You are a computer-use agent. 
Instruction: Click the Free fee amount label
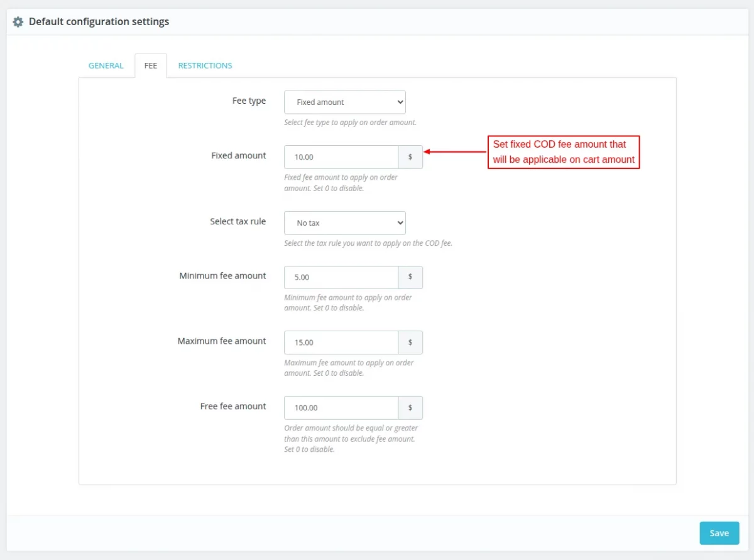point(233,407)
